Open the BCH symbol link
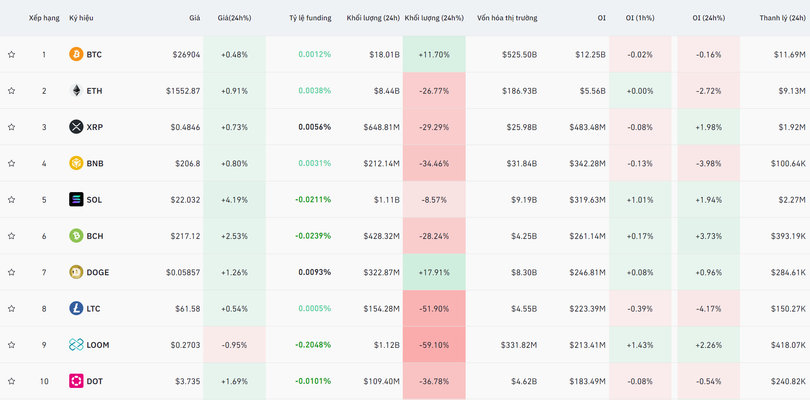Viewport: 810px width, 400px height. tap(94, 236)
